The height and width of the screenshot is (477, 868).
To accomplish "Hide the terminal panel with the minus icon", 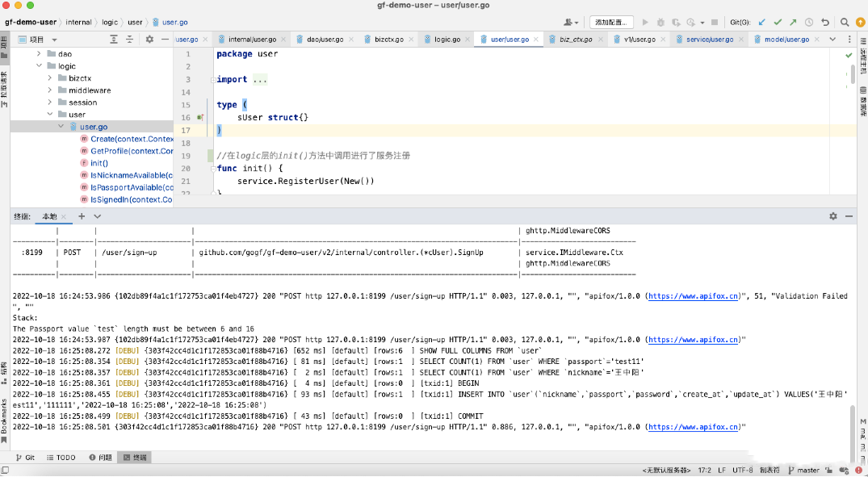I will coord(849,216).
